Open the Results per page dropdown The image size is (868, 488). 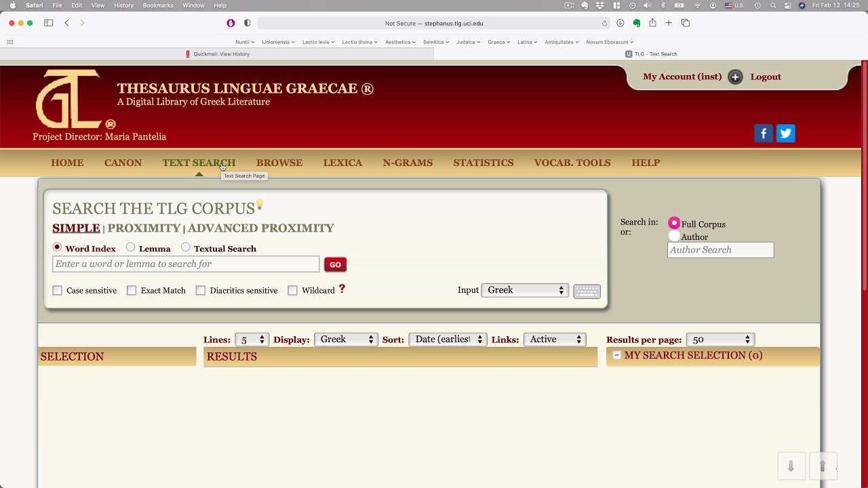pyautogui.click(x=720, y=340)
